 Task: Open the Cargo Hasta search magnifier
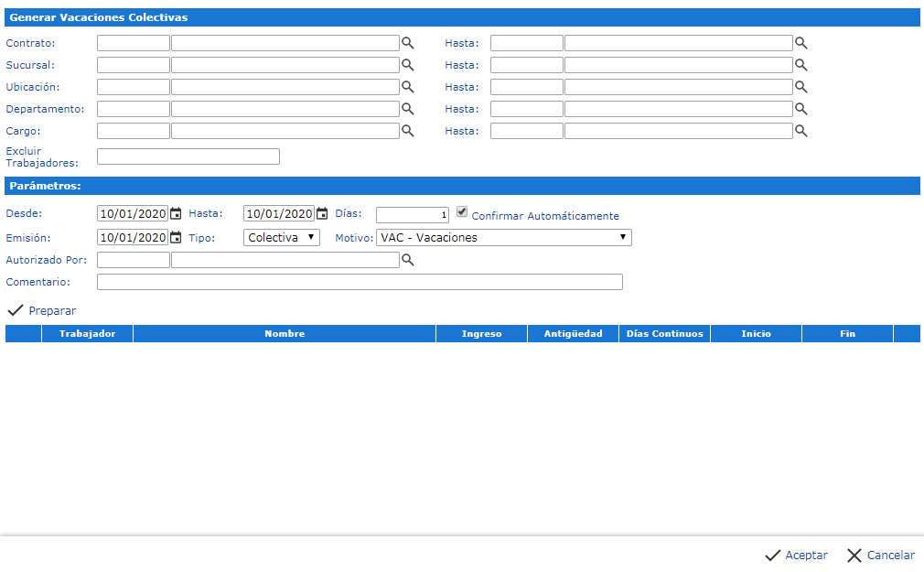click(x=800, y=131)
